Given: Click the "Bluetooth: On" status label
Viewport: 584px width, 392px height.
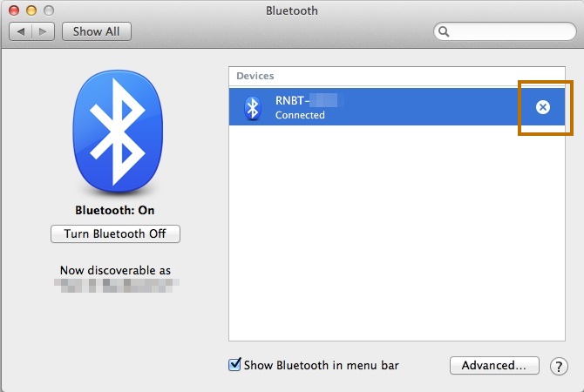Looking at the screenshot, I should click(x=115, y=210).
